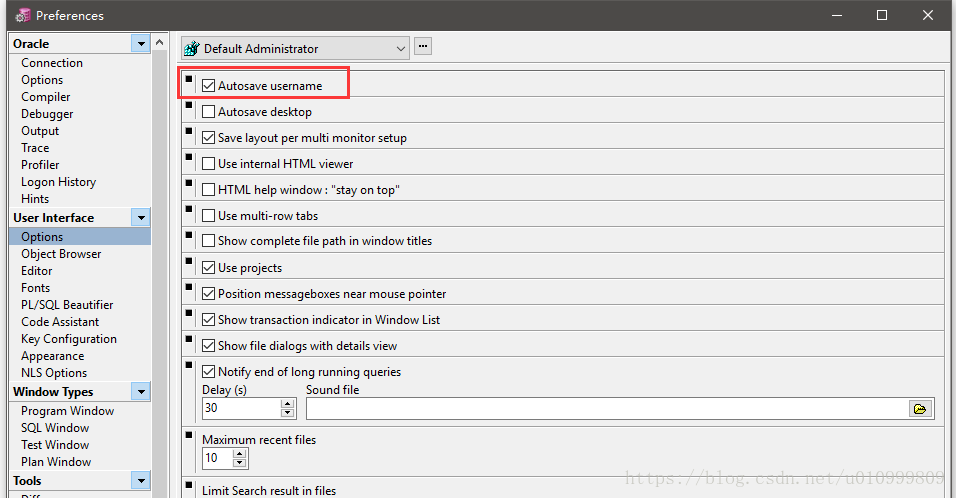Toggle the Autosave username checkbox
The width and height of the screenshot is (956, 498).
click(x=209, y=85)
